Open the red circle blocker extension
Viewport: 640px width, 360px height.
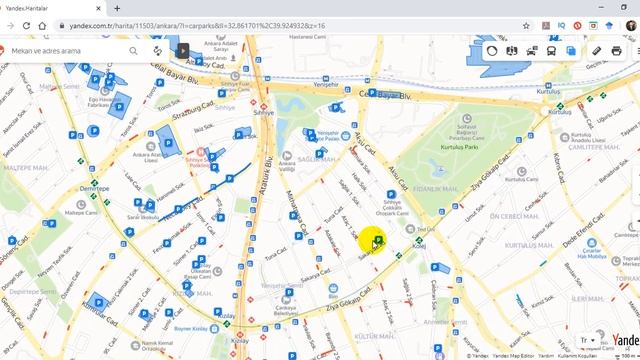point(577,26)
